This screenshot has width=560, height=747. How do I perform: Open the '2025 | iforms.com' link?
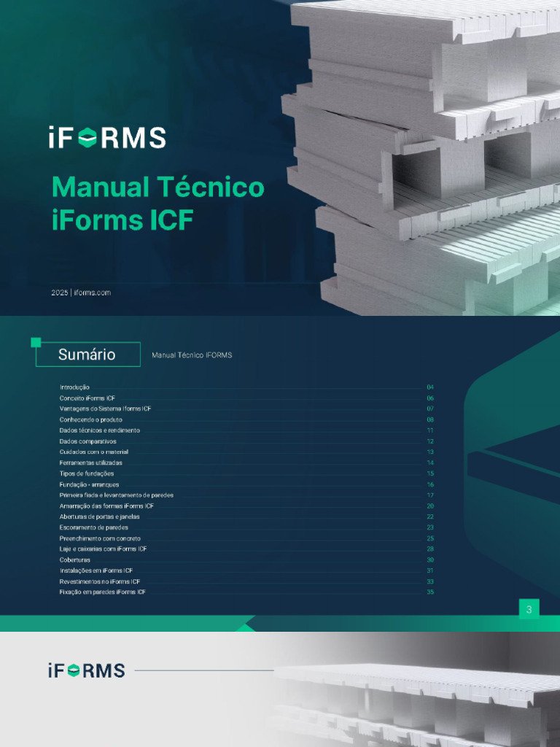coord(81,293)
